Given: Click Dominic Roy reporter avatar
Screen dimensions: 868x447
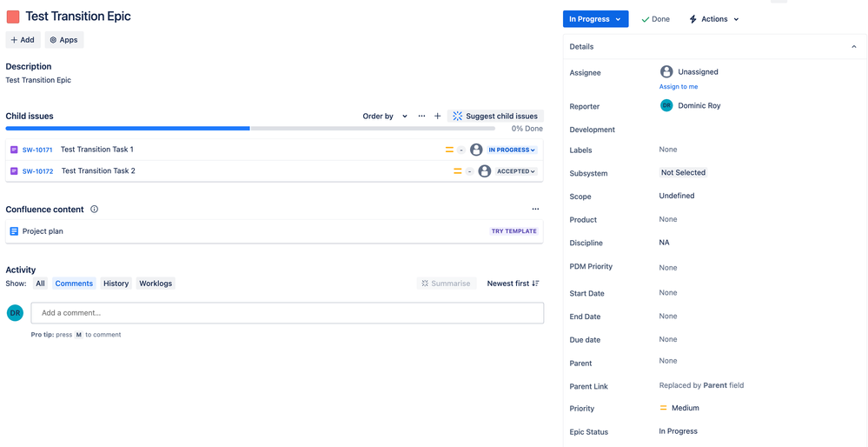Looking at the screenshot, I should coord(666,105).
